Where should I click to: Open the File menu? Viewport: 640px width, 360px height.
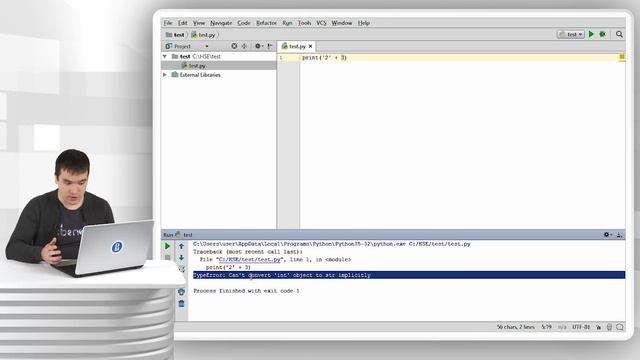click(x=168, y=23)
